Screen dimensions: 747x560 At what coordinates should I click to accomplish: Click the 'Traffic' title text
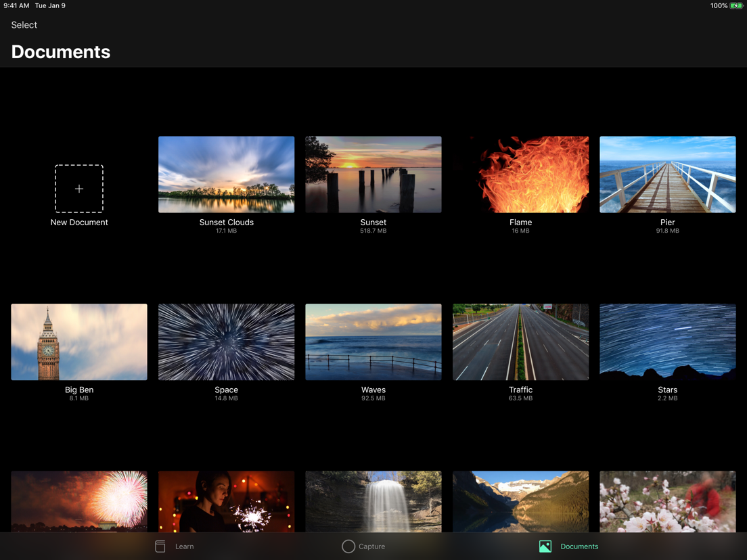520,390
